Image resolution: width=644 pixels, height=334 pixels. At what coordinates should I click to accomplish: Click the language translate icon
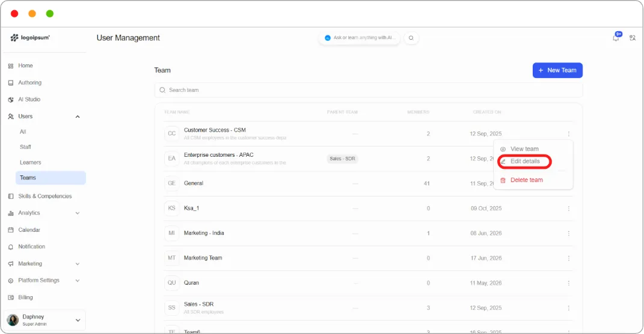pyautogui.click(x=633, y=38)
